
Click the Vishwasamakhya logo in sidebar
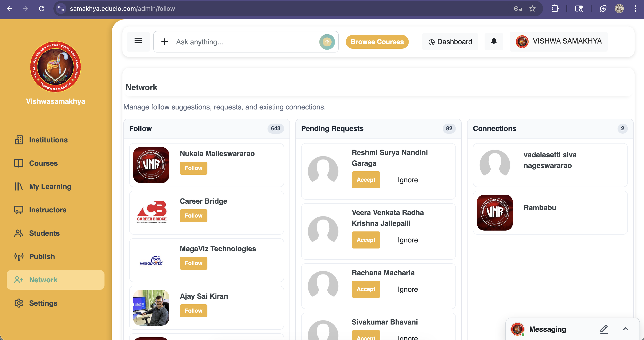56,67
